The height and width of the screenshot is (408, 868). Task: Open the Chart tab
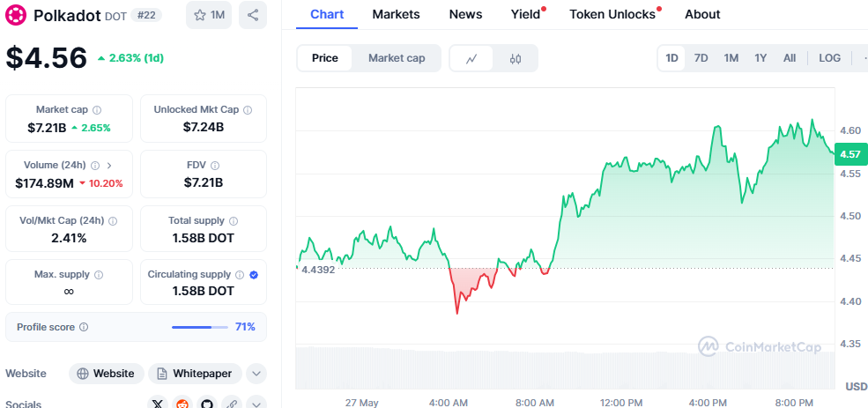pos(327,14)
